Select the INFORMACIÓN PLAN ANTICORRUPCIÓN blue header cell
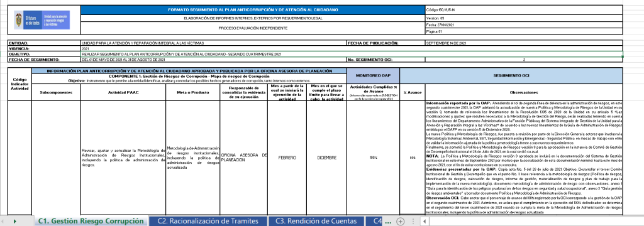 click(x=189, y=71)
